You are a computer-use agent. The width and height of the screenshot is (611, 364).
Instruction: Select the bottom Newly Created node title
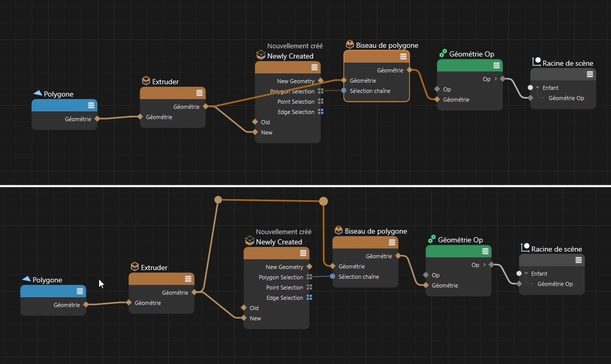pos(279,242)
